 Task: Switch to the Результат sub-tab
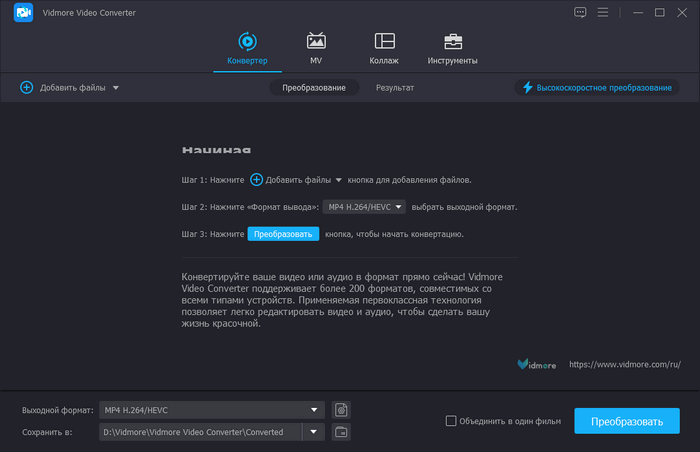pos(395,88)
